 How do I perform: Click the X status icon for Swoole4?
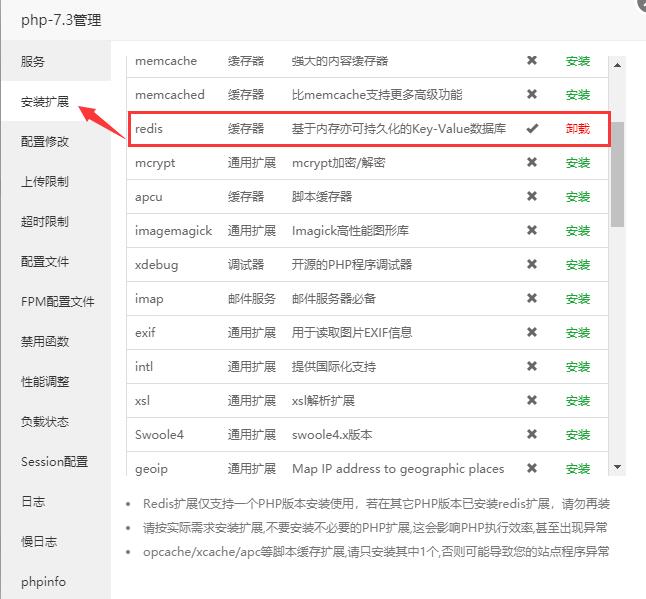pyautogui.click(x=532, y=435)
